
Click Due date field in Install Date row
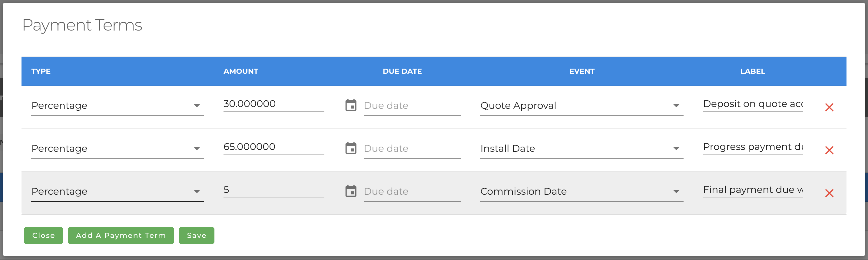click(412, 148)
